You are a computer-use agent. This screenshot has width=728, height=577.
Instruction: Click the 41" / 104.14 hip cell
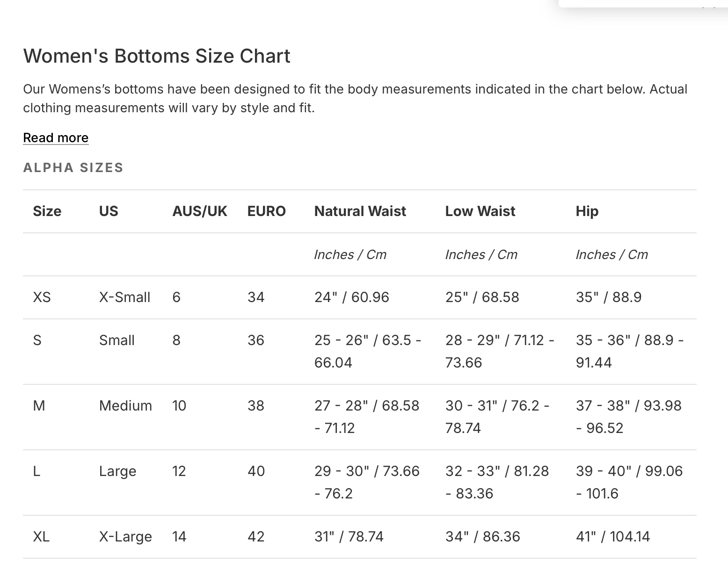click(612, 537)
